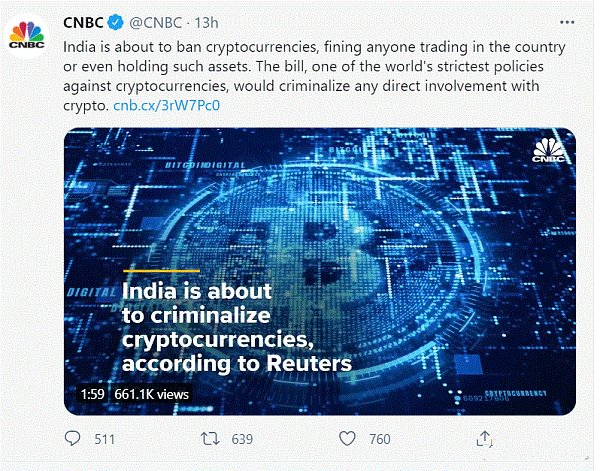Open the cnb.cx/3rW7Pc0 link

pyautogui.click(x=166, y=105)
